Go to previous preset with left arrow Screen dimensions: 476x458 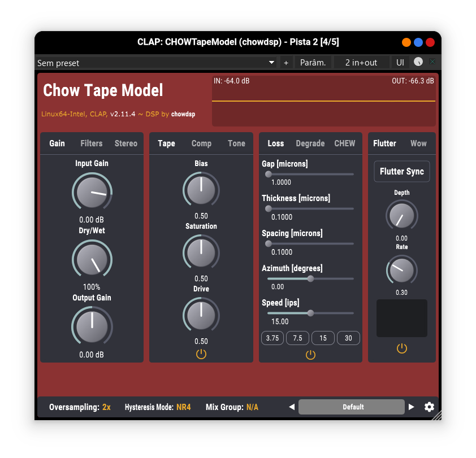292,407
